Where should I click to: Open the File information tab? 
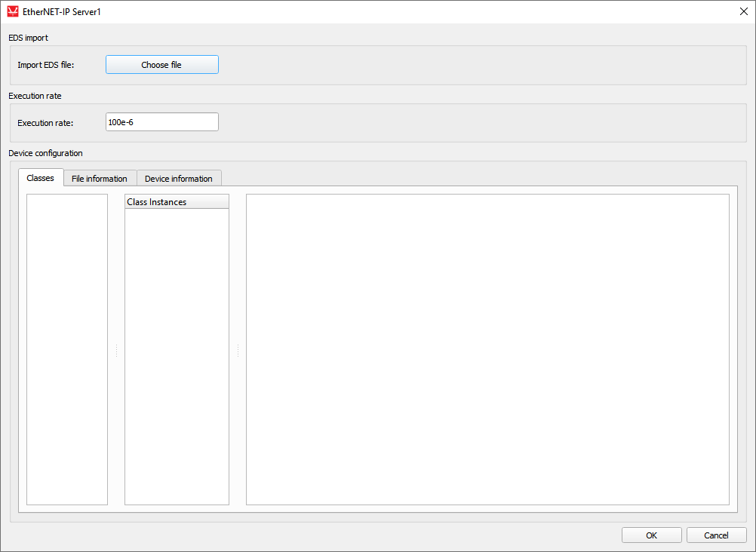coord(99,179)
